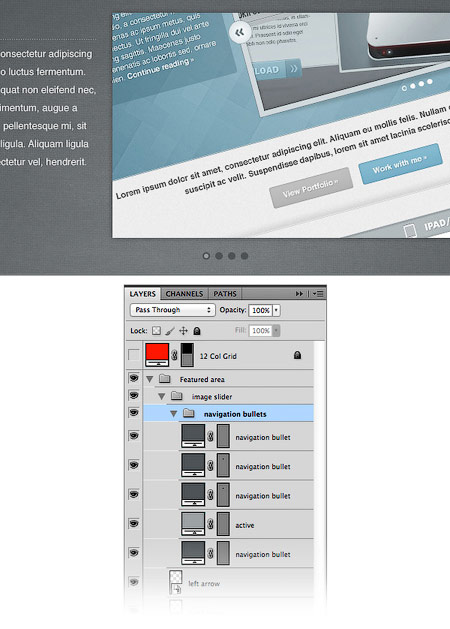Select the layer named active
The height and width of the screenshot is (629, 450).
(245, 525)
